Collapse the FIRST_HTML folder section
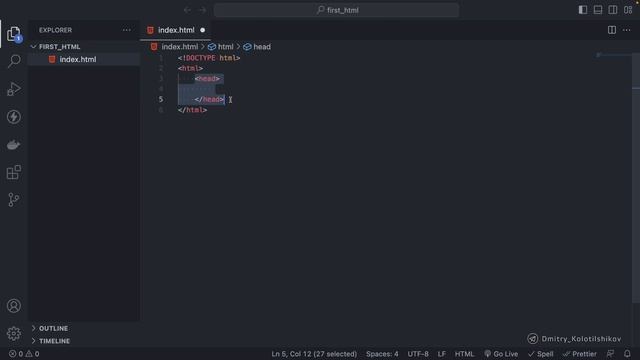The image size is (640, 360). (83, 47)
